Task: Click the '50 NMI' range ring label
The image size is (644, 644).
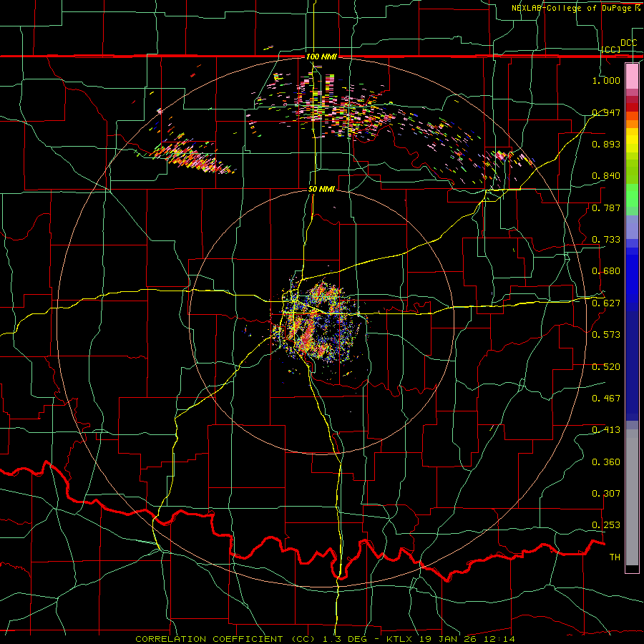Action: click(321, 190)
